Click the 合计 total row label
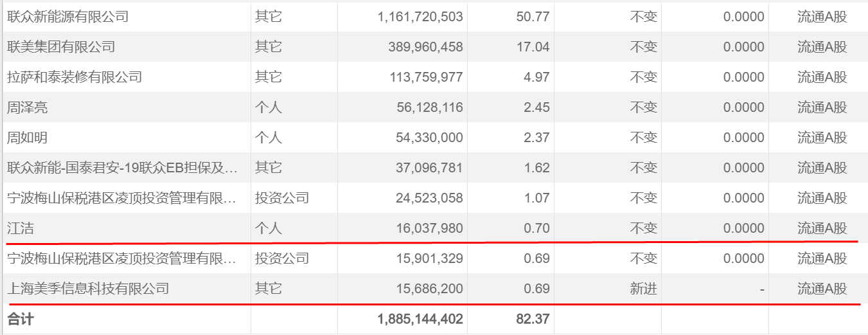The height and width of the screenshot is (335, 868). (x=20, y=319)
